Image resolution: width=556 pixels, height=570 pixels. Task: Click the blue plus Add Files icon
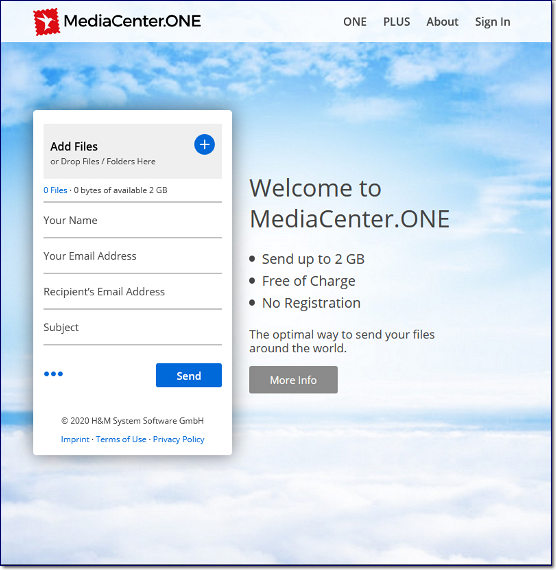(x=204, y=145)
